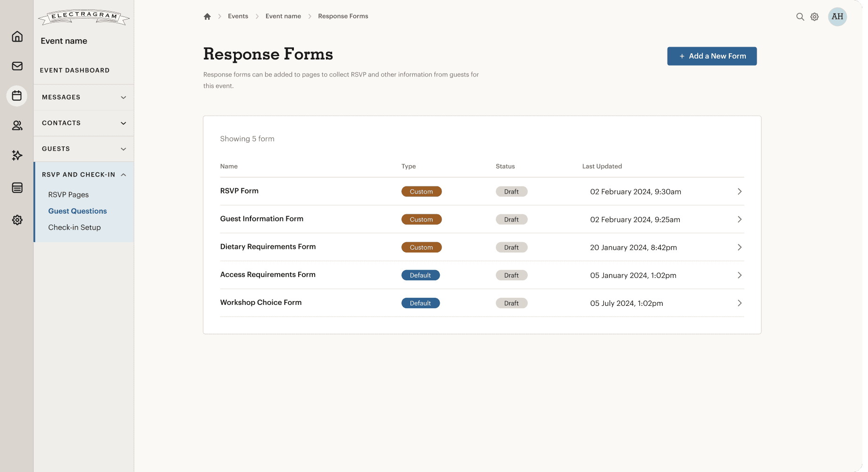This screenshot has width=868, height=472.
Task: Expand the Contacts section
Action: pyautogui.click(x=83, y=123)
